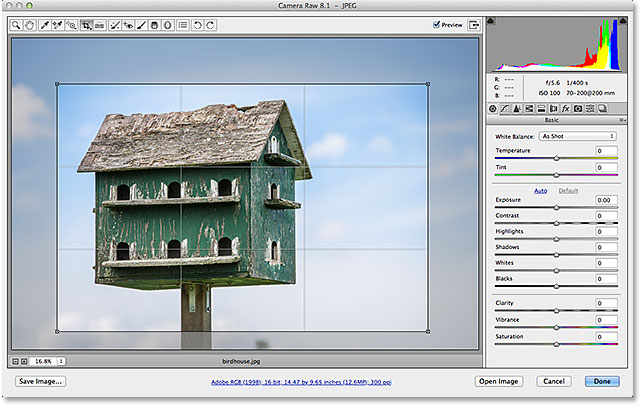Click the Vibrance slider handle
The image size is (640, 406).
click(x=556, y=327)
